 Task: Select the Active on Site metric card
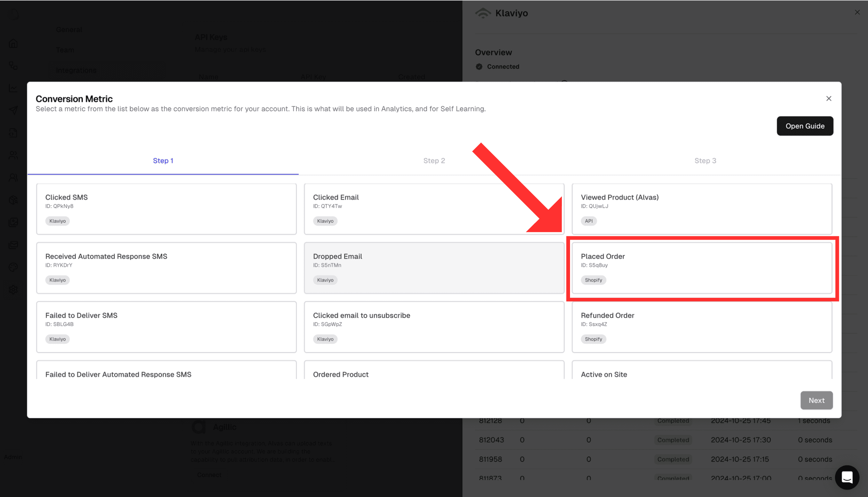(702, 370)
